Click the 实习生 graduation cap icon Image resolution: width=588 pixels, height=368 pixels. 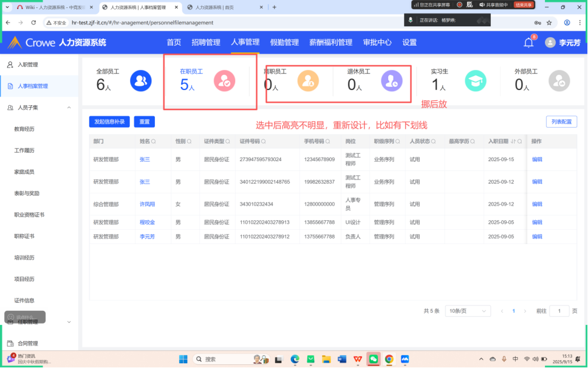coord(475,80)
